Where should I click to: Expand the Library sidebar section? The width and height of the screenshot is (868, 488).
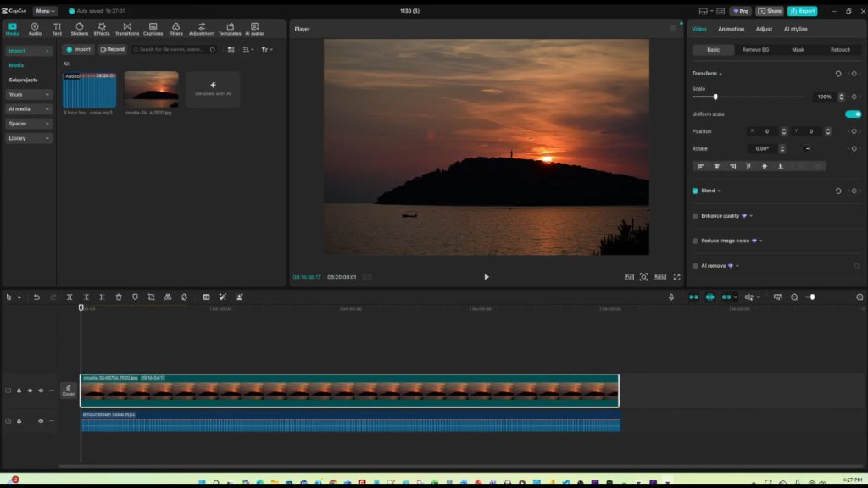coord(28,138)
